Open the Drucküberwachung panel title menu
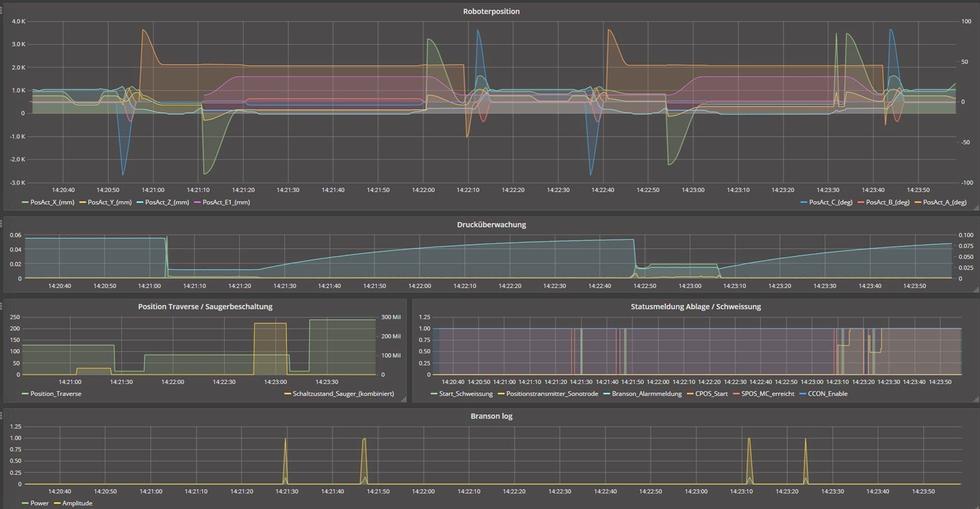The image size is (980, 509). tap(491, 225)
